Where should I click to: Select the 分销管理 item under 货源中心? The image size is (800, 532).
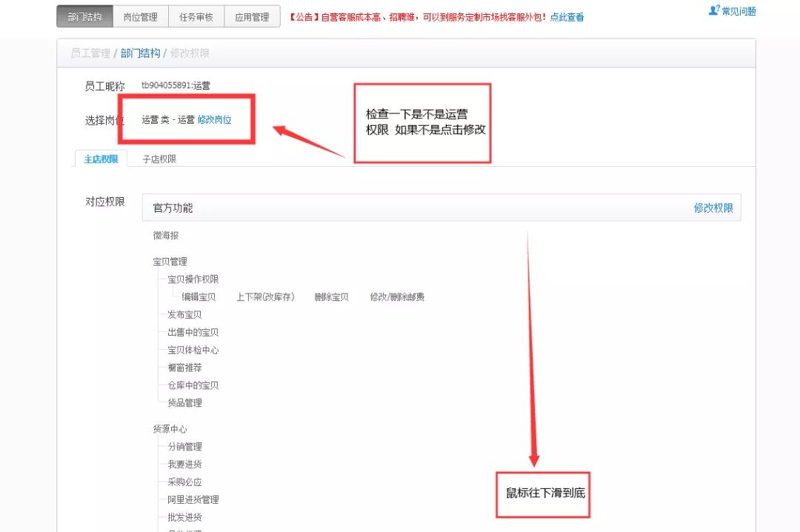pos(184,447)
